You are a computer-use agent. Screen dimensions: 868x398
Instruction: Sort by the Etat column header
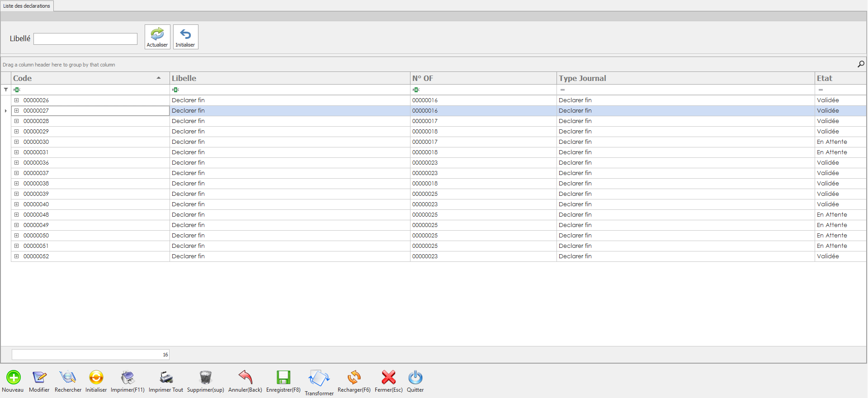825,78
